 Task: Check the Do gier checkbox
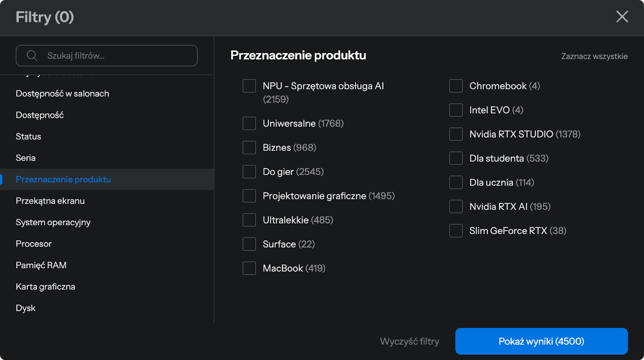(249, 172)
